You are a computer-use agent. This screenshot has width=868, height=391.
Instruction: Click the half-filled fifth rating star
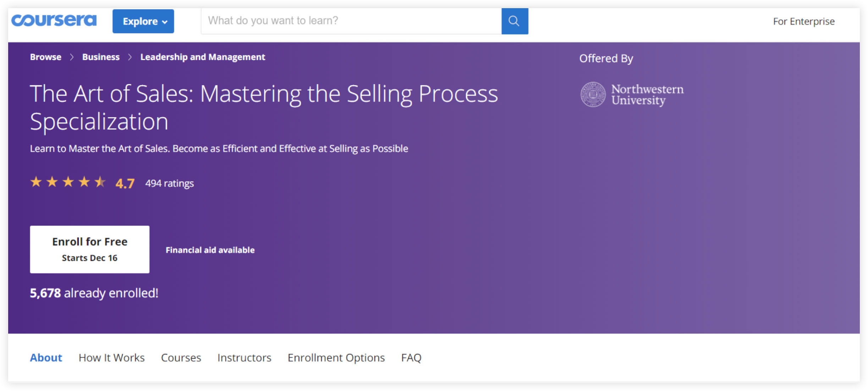100,182
